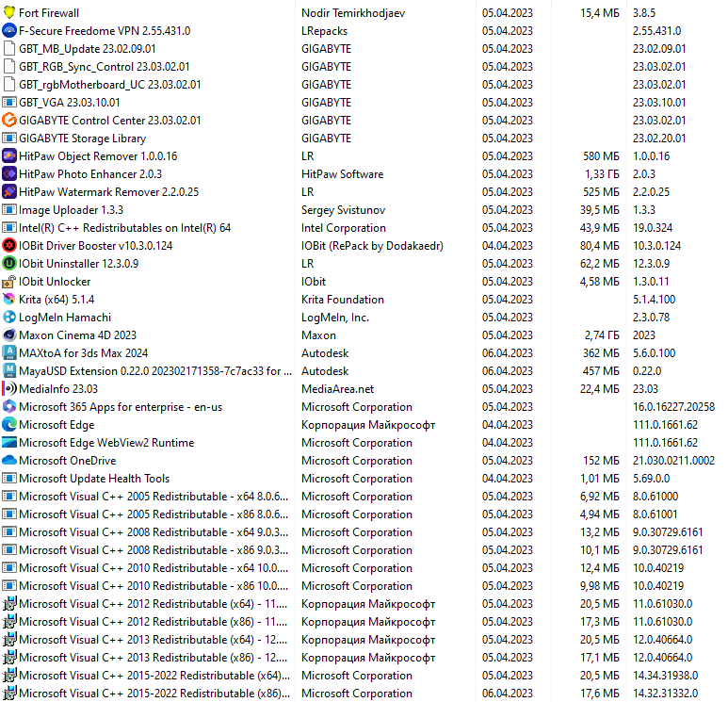
Task: Click the Visual C++ 2012 (x64) installer icon
Action: coord(9,603)
